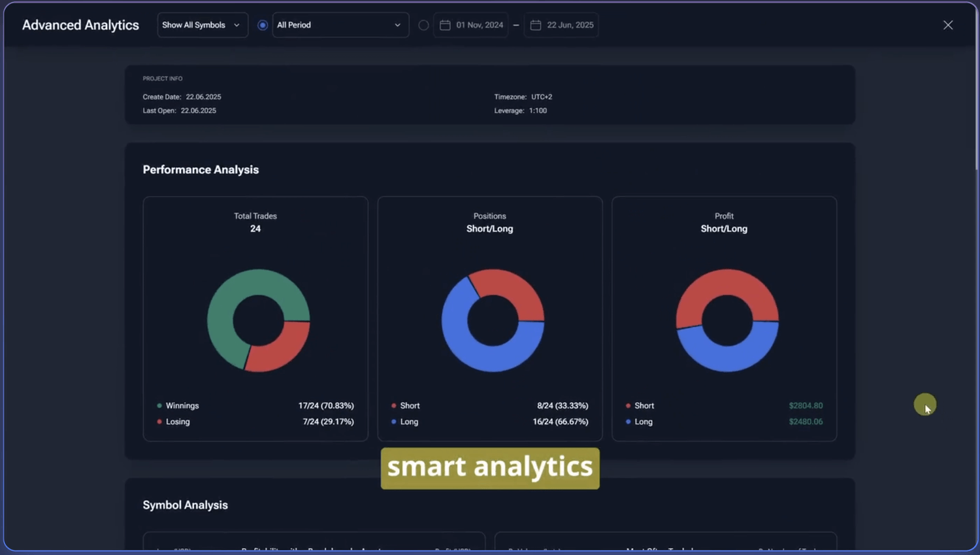The width and height of the screenshot is (980, 555).
Task: Edit the 01 Nov, 2024 start date field
Action: click(x=480, y=25)
